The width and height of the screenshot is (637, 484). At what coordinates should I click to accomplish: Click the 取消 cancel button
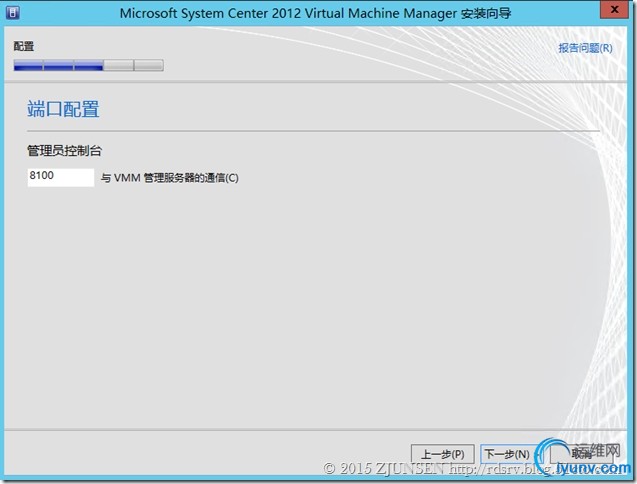(x=582, y=454)
